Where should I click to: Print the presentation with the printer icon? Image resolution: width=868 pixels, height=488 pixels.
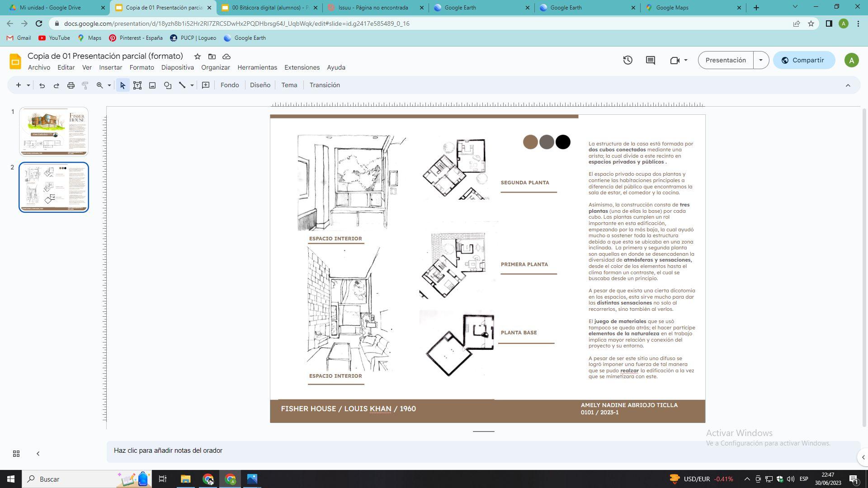coord(71,85)
